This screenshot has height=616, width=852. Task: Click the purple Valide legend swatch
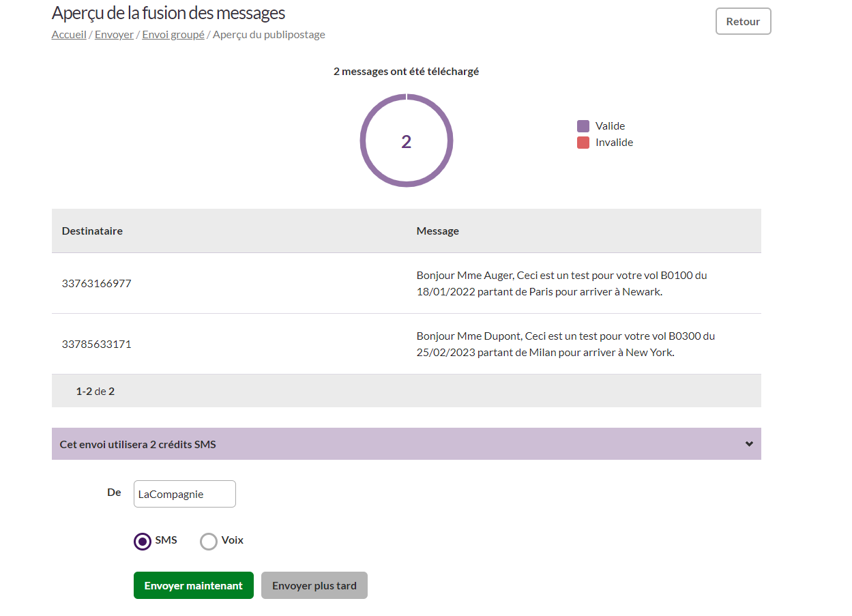(583, 126)
